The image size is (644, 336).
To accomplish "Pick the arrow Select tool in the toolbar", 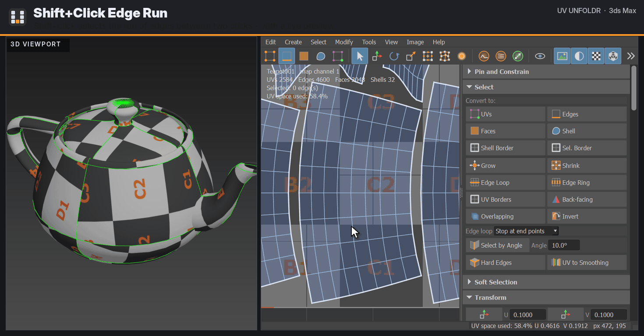I will [360, 56].
